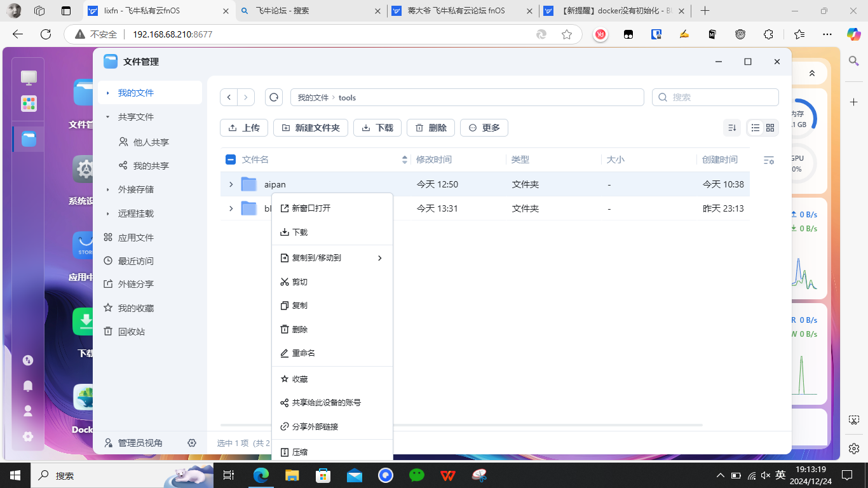868x488 pixels.
Task: Select 剪切 in context menu
Action: pos(332,282)
